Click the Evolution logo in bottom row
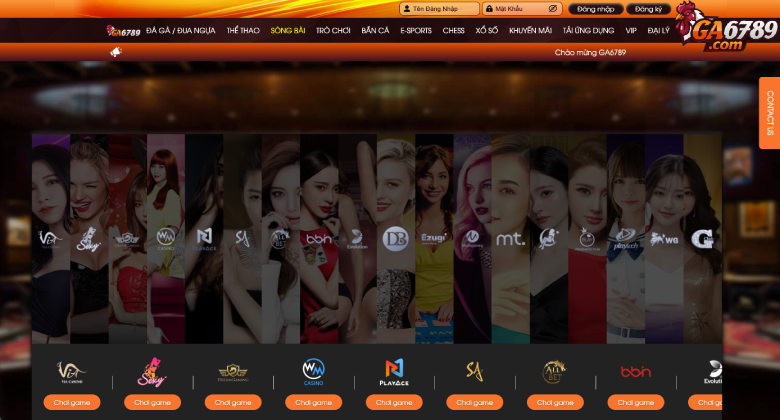 [713, 372]
